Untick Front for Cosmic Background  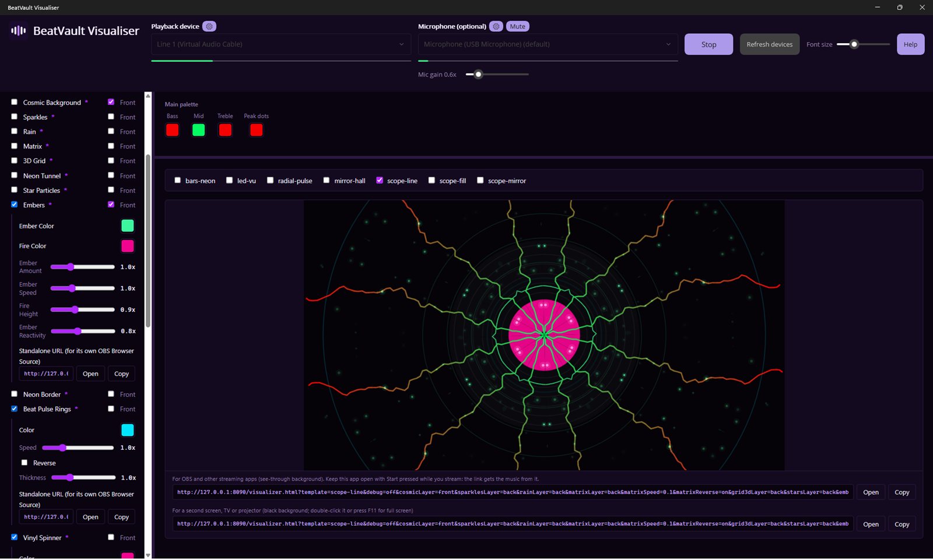pyautogui.click(x=111, y=102)
